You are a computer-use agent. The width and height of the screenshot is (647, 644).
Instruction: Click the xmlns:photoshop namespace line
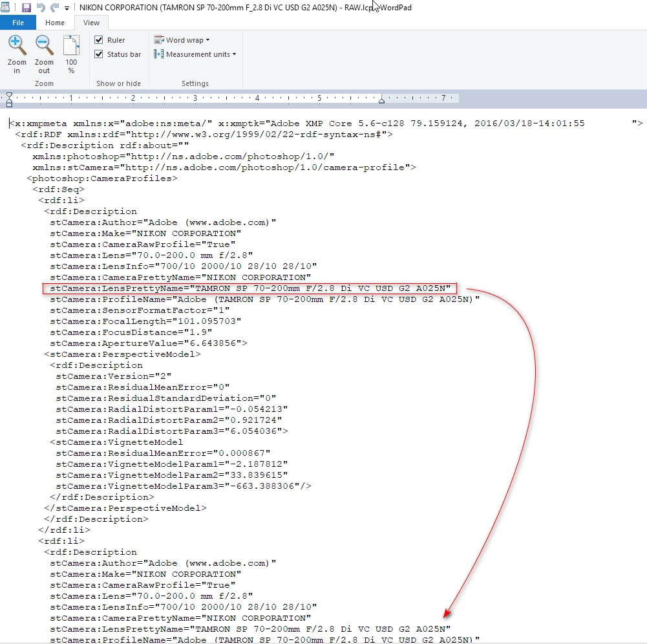[183, 156]
